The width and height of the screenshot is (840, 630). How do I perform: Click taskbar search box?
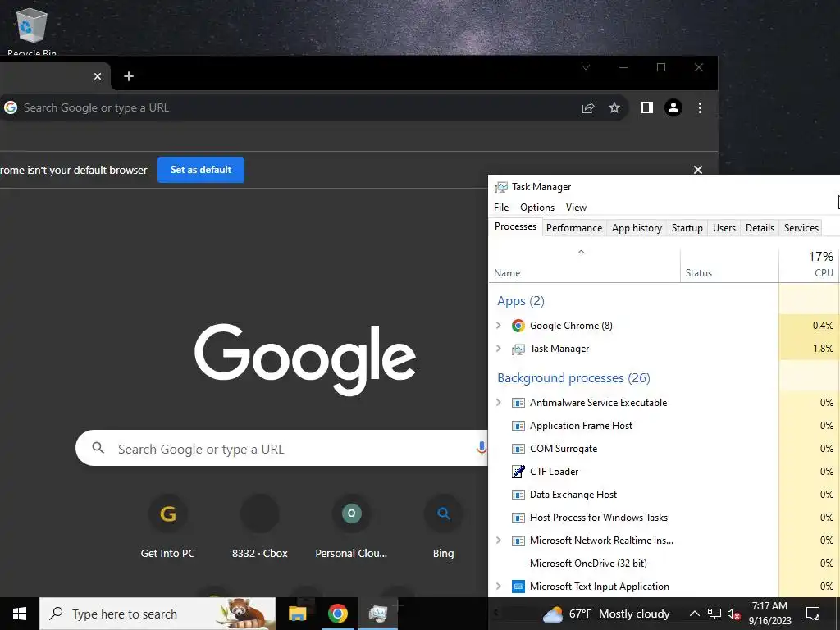point(157,614)
